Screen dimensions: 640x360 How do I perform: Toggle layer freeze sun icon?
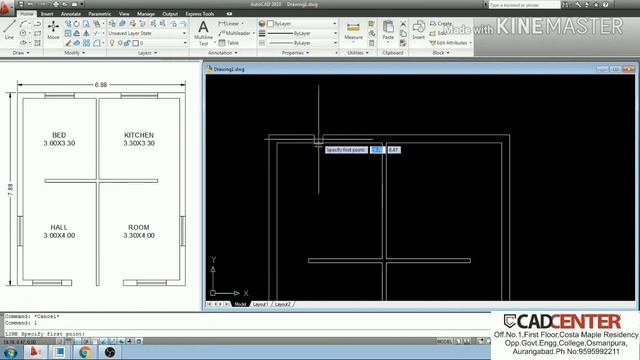(120, 43)
